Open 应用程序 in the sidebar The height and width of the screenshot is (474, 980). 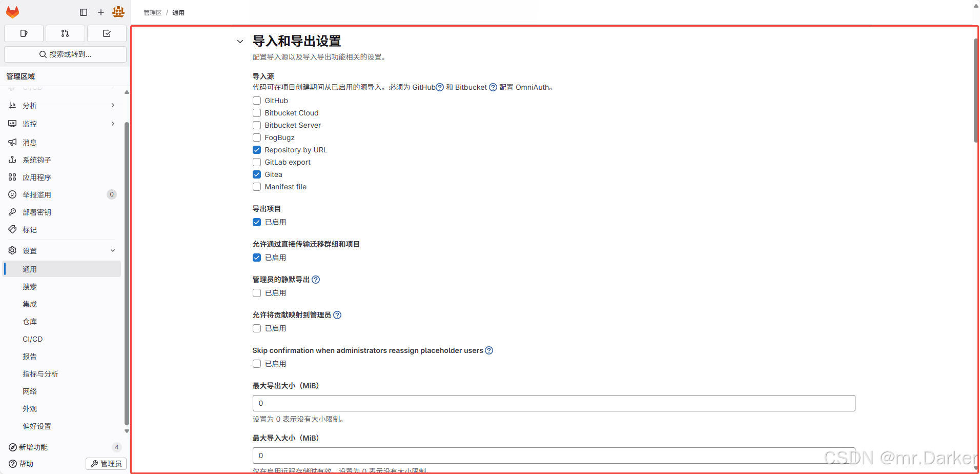(62, 177)
